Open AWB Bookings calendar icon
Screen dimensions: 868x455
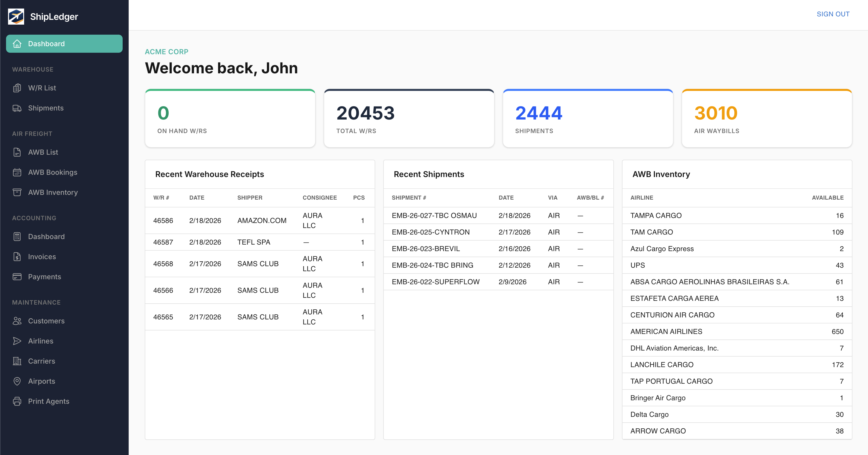pyautogui.click(x=17, y=172)
